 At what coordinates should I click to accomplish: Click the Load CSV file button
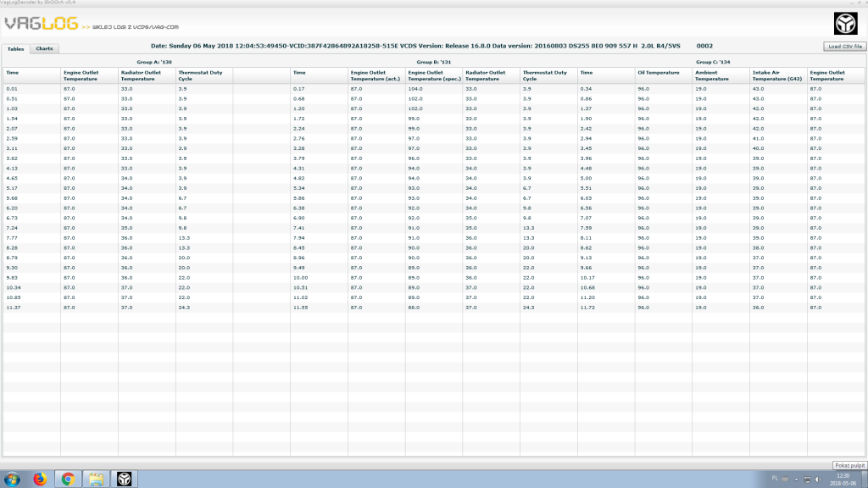coord(845,47)
